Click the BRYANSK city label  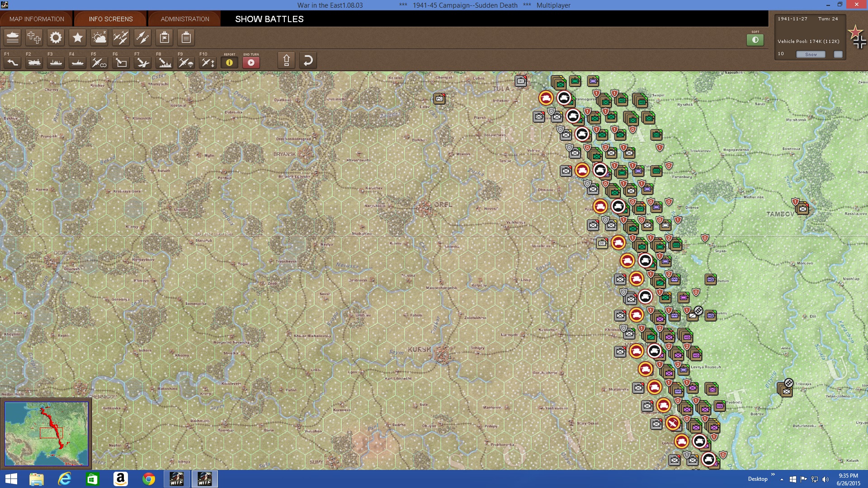pyautogui.click(x=284, y=154)
